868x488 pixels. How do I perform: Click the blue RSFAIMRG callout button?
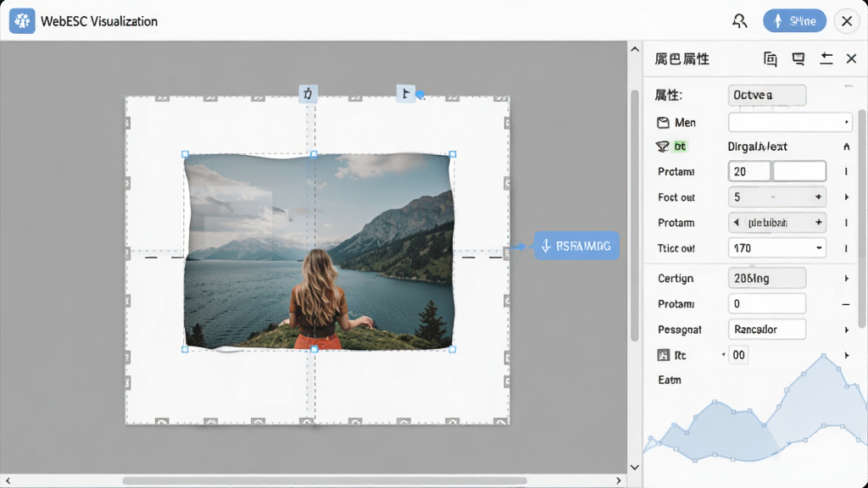[576, 246]
